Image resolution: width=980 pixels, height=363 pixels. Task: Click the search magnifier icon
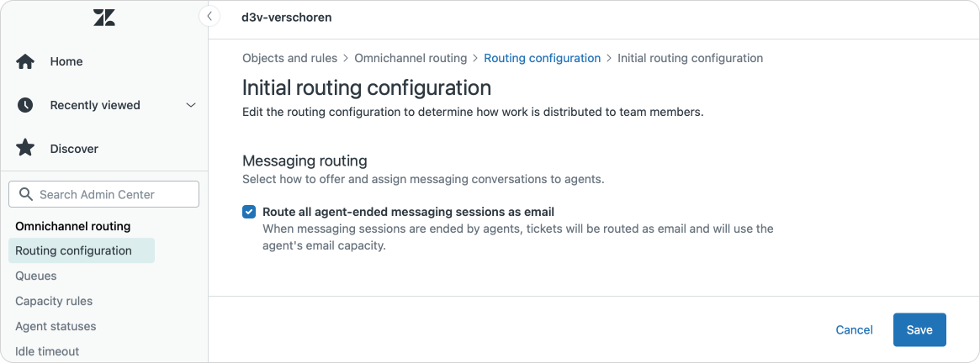coord(25,194)
